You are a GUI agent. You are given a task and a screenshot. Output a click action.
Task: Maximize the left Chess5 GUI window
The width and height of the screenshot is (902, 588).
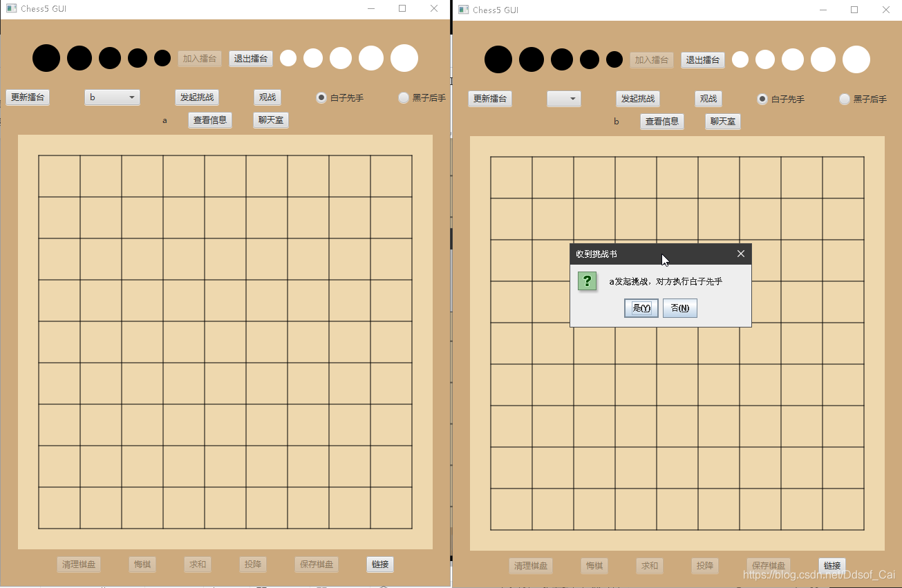coord(402,8)
